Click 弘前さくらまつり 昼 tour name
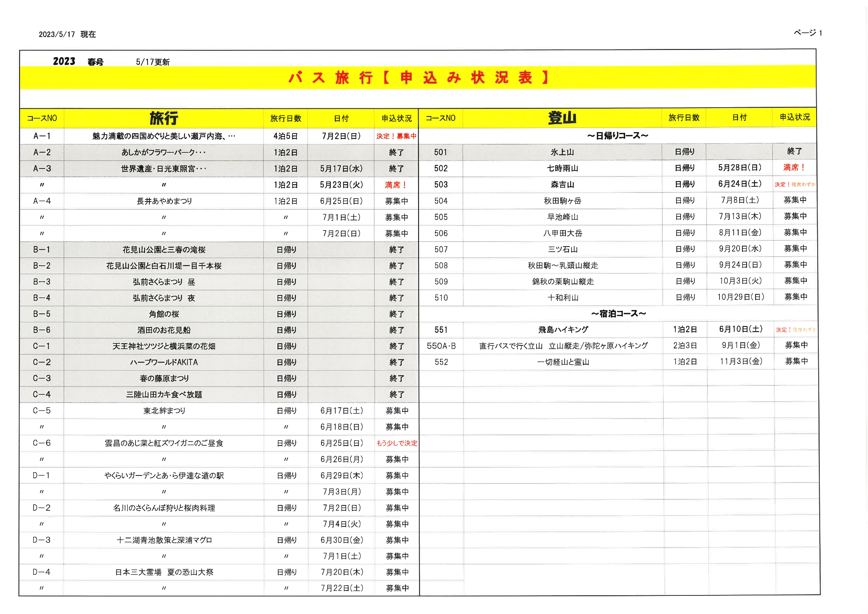 (x=164, y=282)
